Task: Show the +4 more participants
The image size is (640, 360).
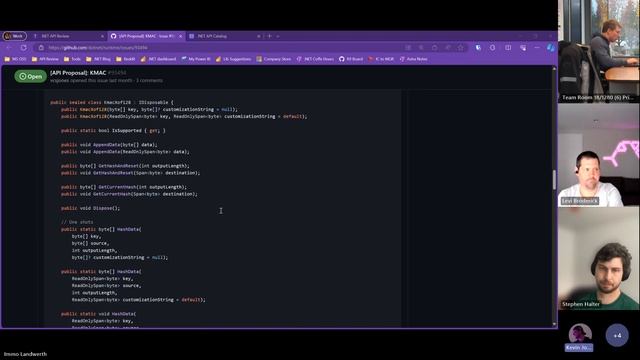Action: (617, 336)
